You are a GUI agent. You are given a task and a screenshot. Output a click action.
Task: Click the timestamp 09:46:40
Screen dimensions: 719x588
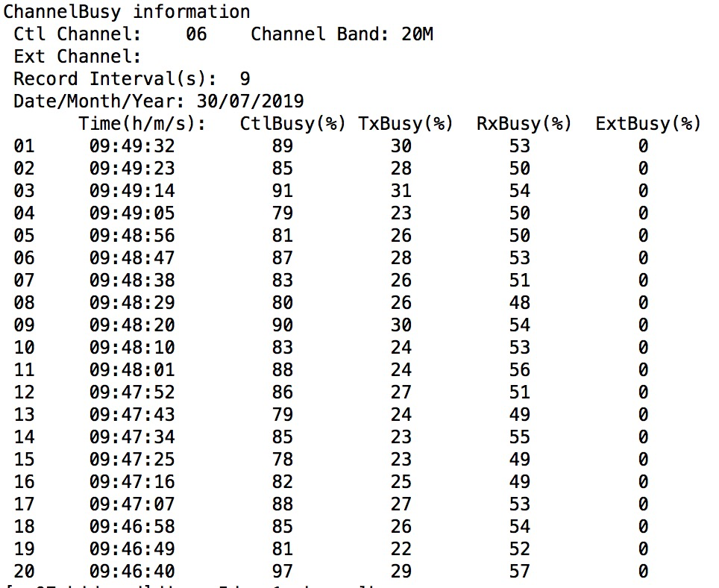(x=132, y=572)
